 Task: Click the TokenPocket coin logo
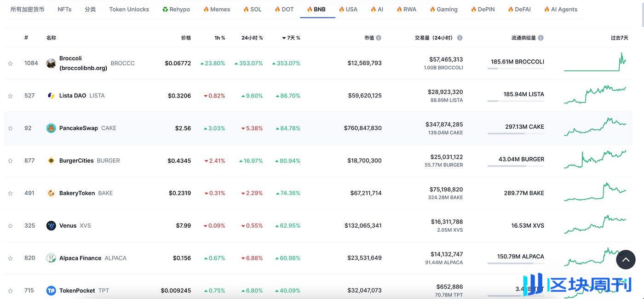[x=51, y=291]
